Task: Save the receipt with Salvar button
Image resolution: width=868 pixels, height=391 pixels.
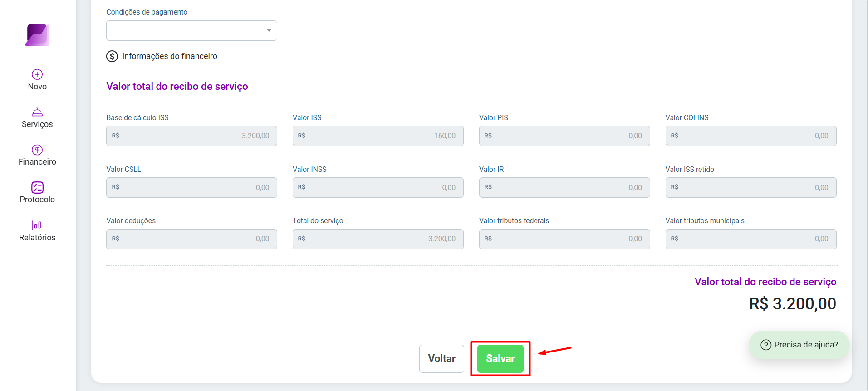Action: [500, 358]
